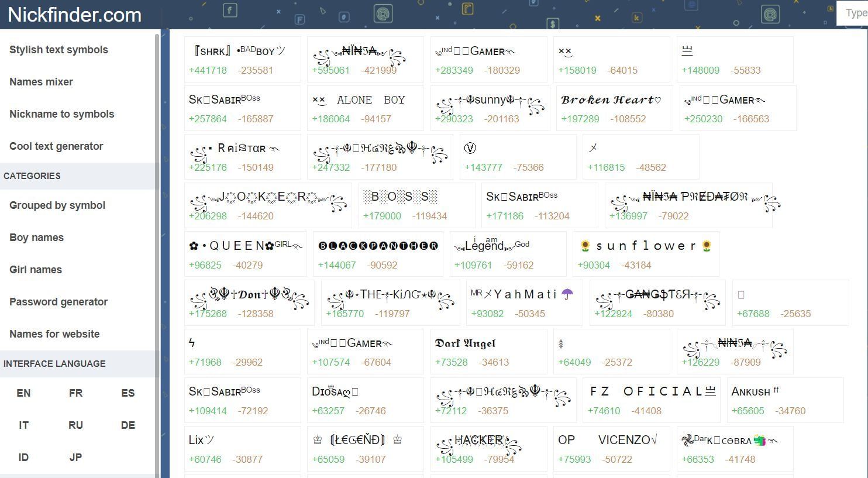868x478 pixels.
Task: Select the Dark Angel gothic nickname
Action: [x=465, y=343]
